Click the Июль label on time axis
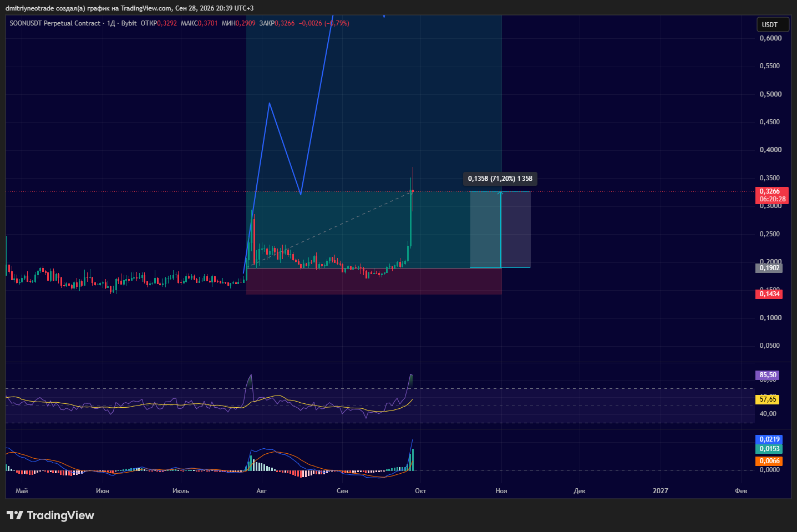 (181, 491)
